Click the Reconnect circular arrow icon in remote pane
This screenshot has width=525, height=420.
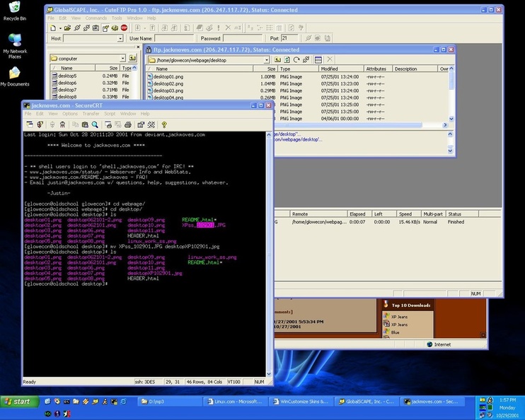coord(296,60)
